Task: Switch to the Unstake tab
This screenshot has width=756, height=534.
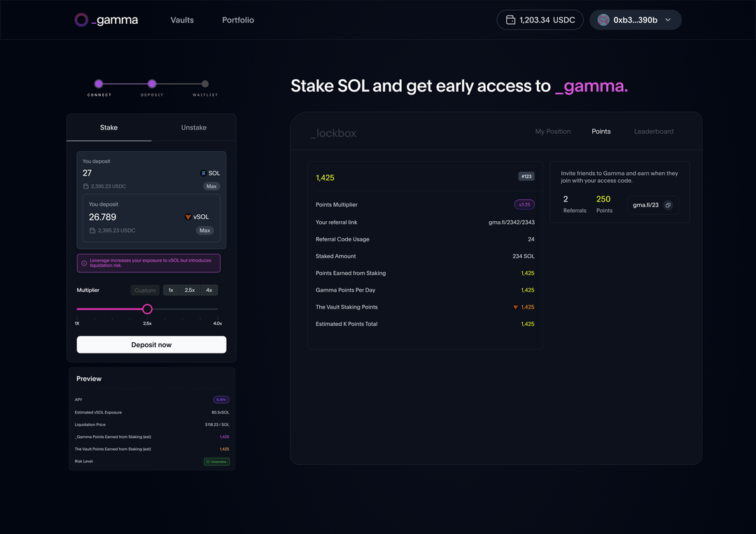Action: [194, 127]
